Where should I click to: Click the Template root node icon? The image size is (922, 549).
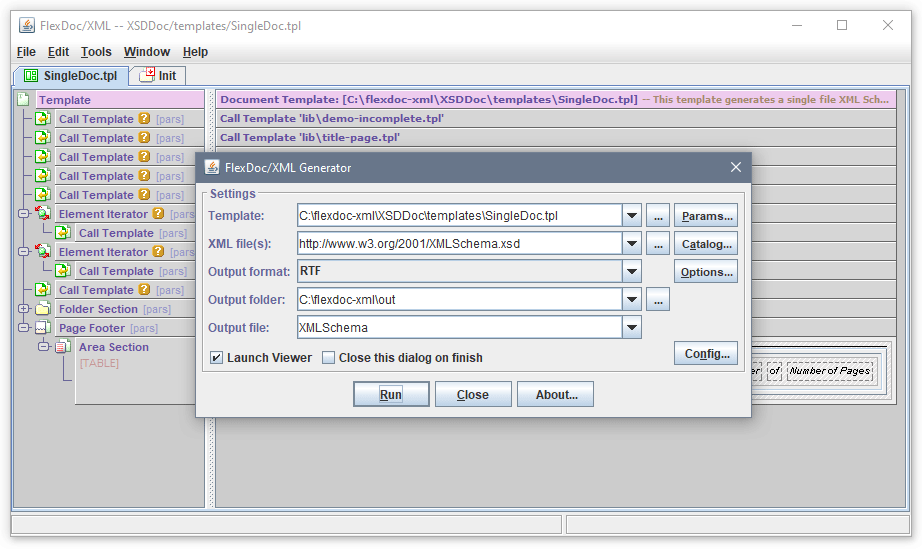tap(24, 99)
